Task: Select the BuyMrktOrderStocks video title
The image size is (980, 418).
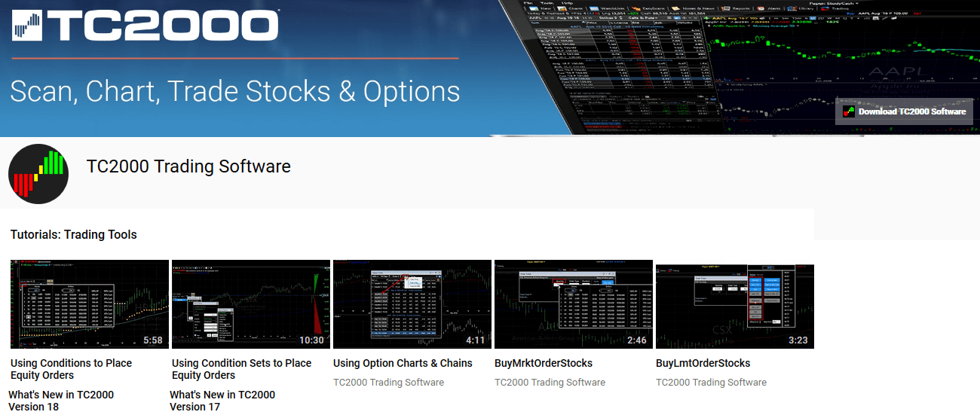Action: (x=544, y=363)
